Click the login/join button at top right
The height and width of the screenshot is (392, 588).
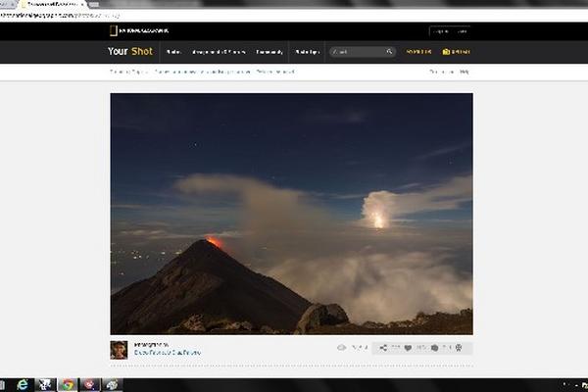pos(450,31)
